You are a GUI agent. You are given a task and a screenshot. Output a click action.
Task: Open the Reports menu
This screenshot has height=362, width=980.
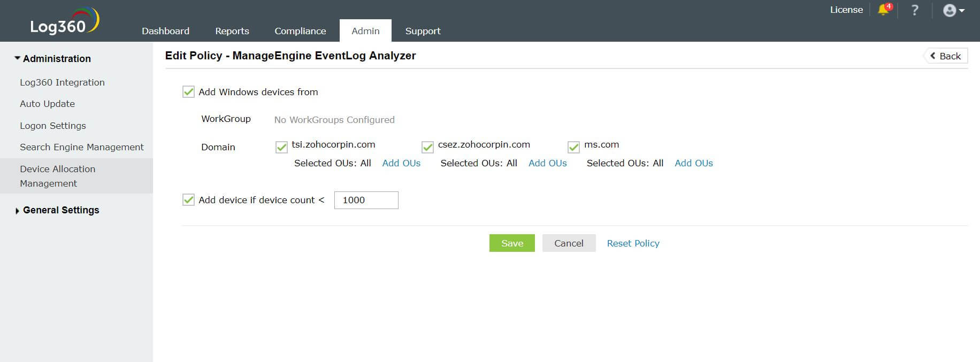pyautogui.click(x=232, y=30)
